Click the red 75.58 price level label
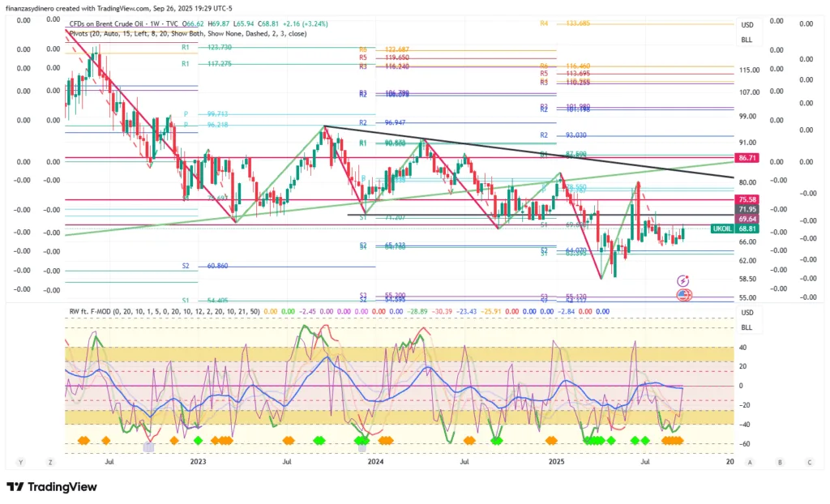 point(746,199)
